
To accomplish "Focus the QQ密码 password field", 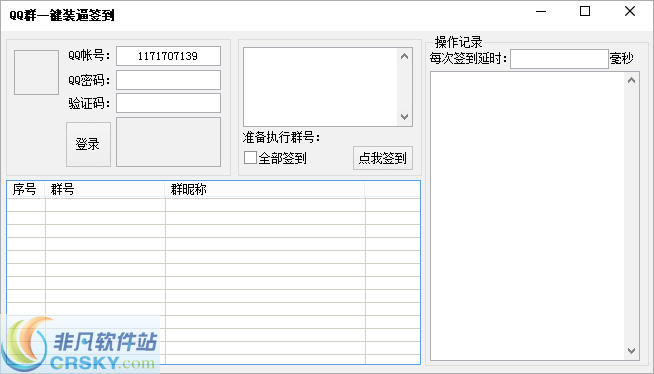I will 168,80.
